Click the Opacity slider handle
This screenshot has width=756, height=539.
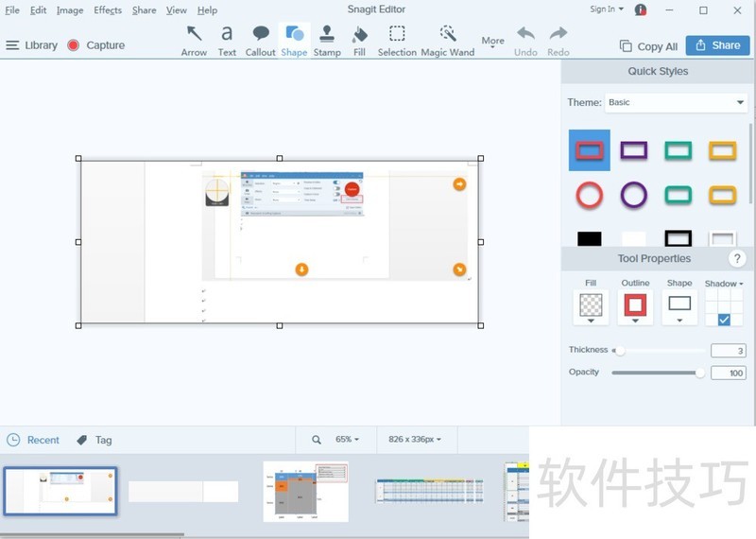700,373
